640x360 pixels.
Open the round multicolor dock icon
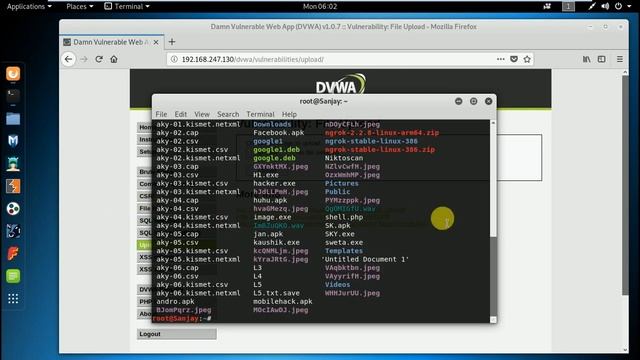click(13, 209)
